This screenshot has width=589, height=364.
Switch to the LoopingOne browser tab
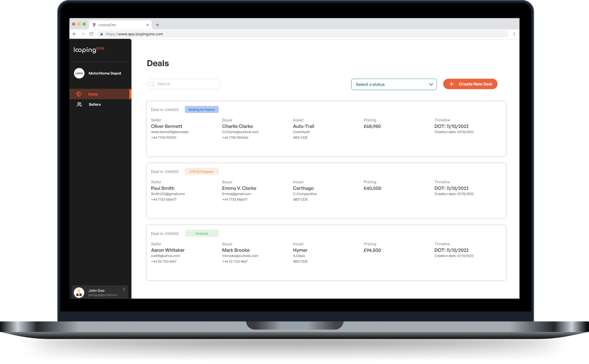[121, 25]
